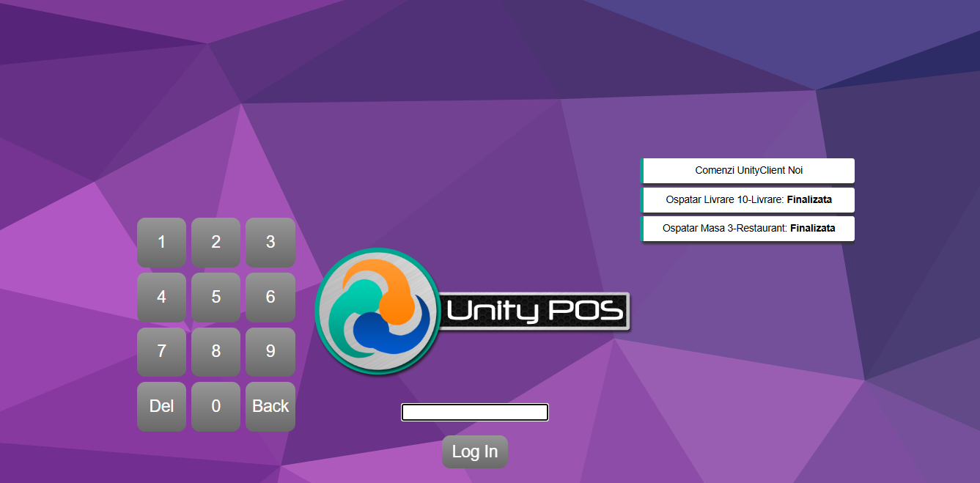
Task: Tap keypad digit 2
Action: 215,242
